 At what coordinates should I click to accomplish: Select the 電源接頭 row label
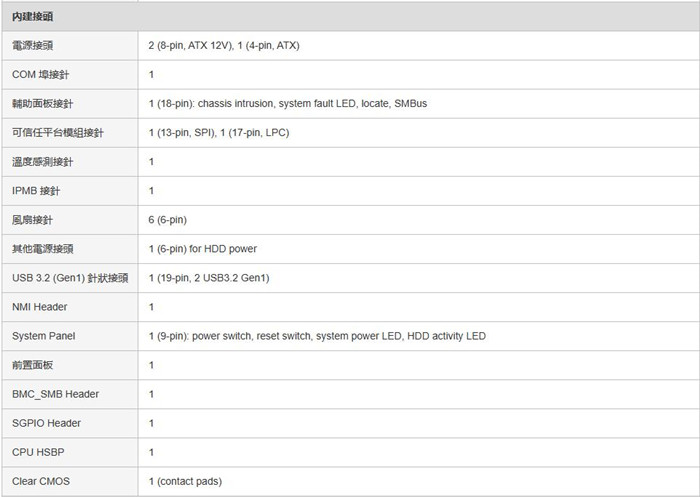33,46
